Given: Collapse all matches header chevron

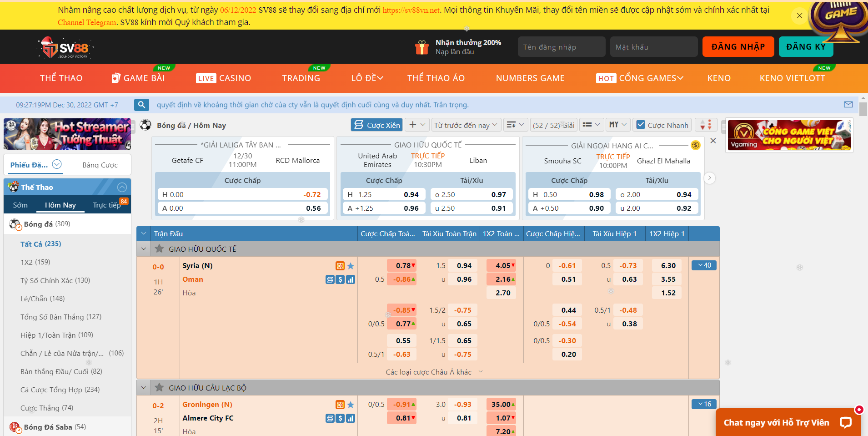Looking at the screenshot, I should pos(144,233).
